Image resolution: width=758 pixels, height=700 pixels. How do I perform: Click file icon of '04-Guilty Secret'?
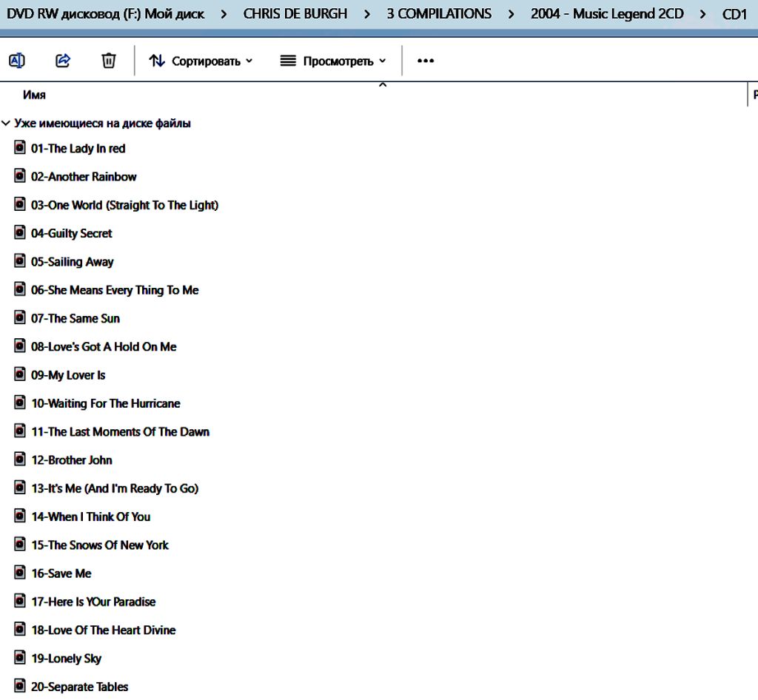[19, 232]
